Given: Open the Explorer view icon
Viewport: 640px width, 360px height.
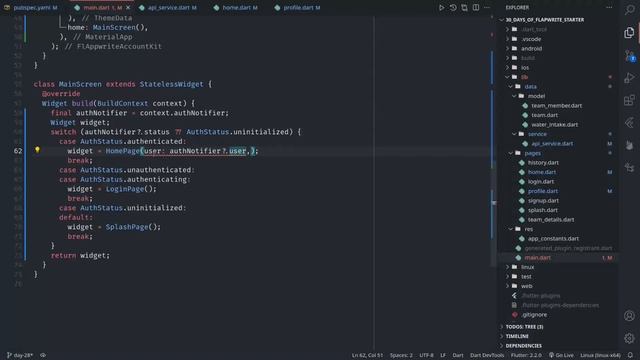Looking at the screenshot, I should 629,33.
